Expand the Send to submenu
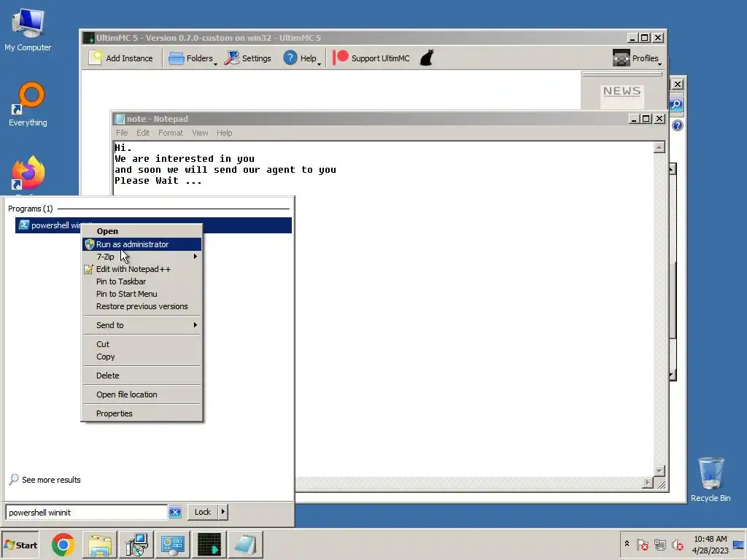747x560 pixels. click(142, 325)
